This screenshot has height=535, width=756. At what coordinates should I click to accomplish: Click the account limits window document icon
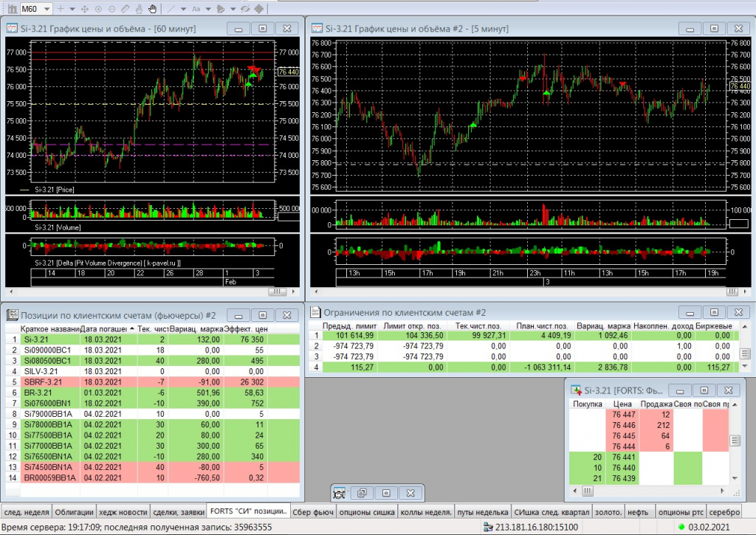point(315,312)
